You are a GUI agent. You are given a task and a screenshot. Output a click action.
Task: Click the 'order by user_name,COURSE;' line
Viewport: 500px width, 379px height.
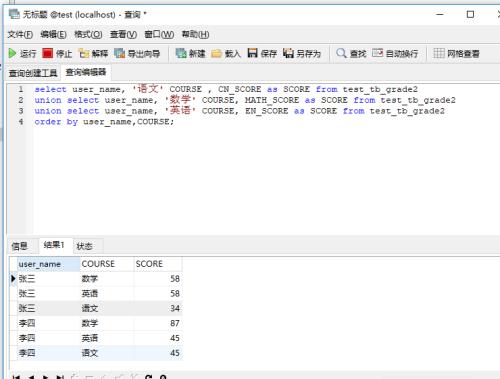(104, 122)
